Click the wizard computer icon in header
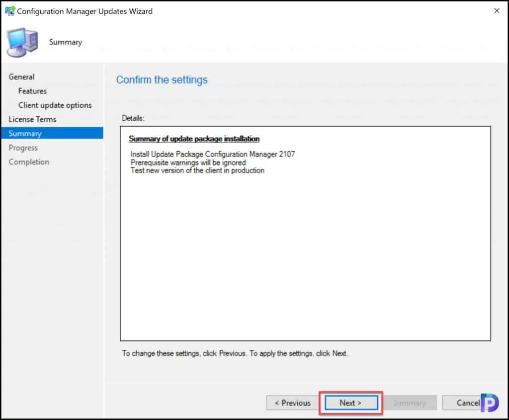 coord(22,42)
